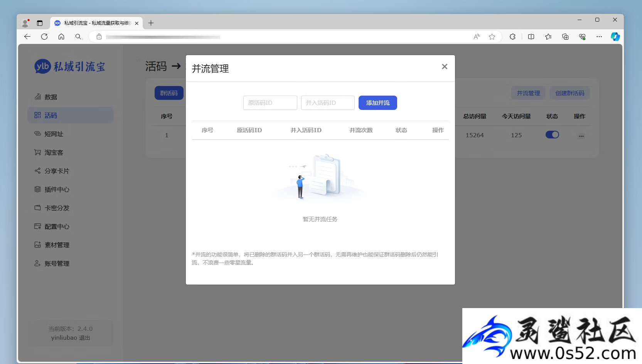
Task: Open the 插件中心 sidebar menu
Action: [x=71, y=189]
